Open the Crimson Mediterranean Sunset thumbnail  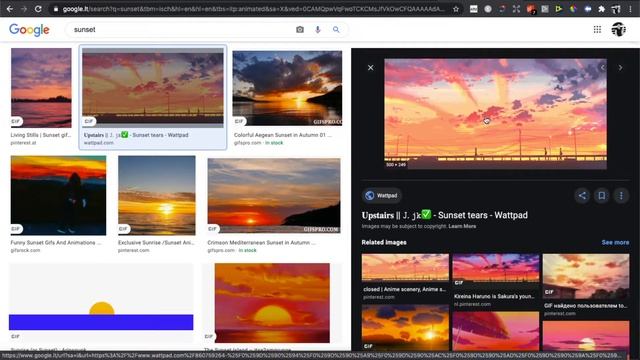pos(274,196)
